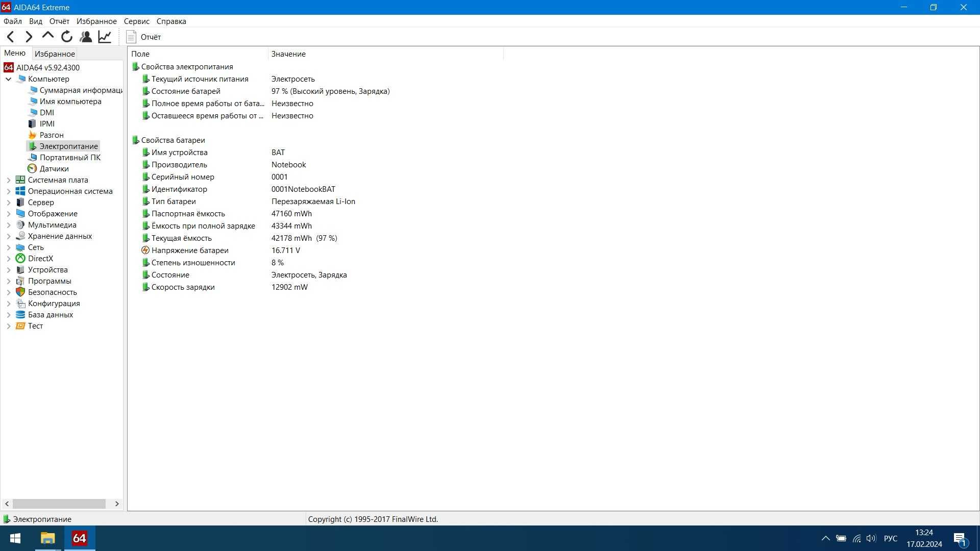Collapse the Компьютер tree node
Image resolution: width=980 pixels, height=551 pixels.
pos(9,79)
